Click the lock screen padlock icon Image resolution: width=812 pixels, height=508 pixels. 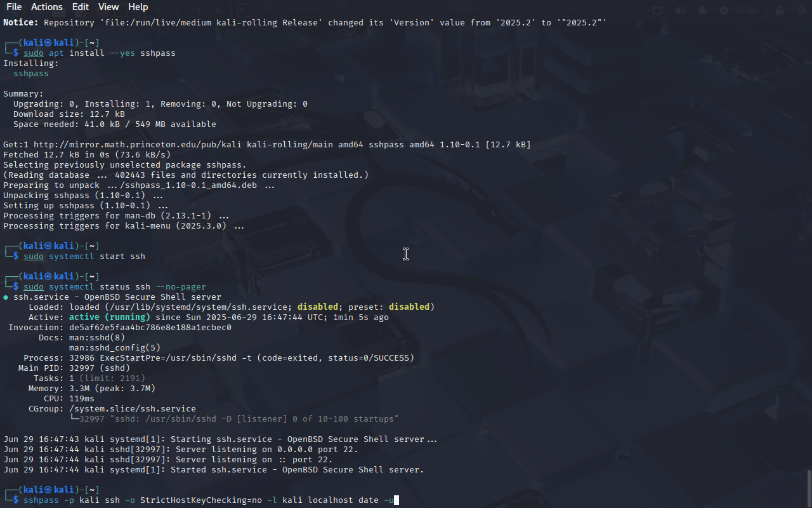click(x=780, y=10)
